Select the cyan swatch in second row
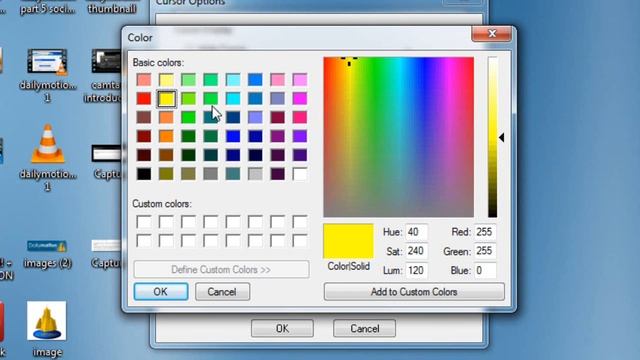The height and width of the screenshot is (360, 640). [233, 99]
